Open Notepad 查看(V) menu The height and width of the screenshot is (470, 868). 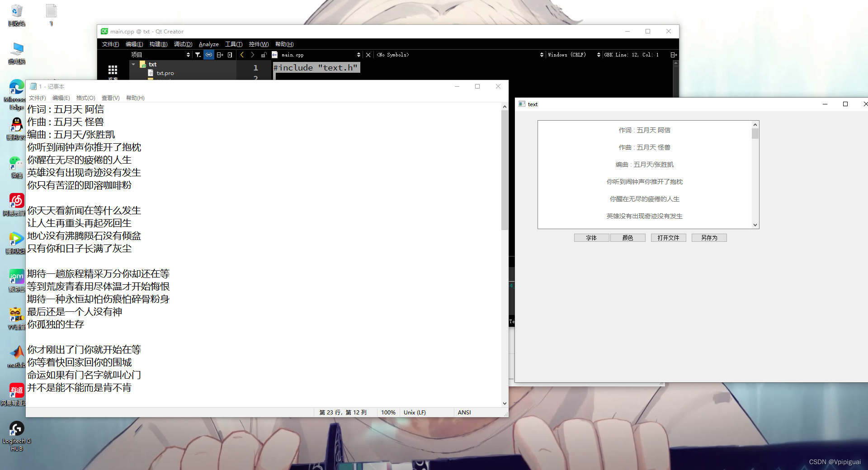point(111,98)
